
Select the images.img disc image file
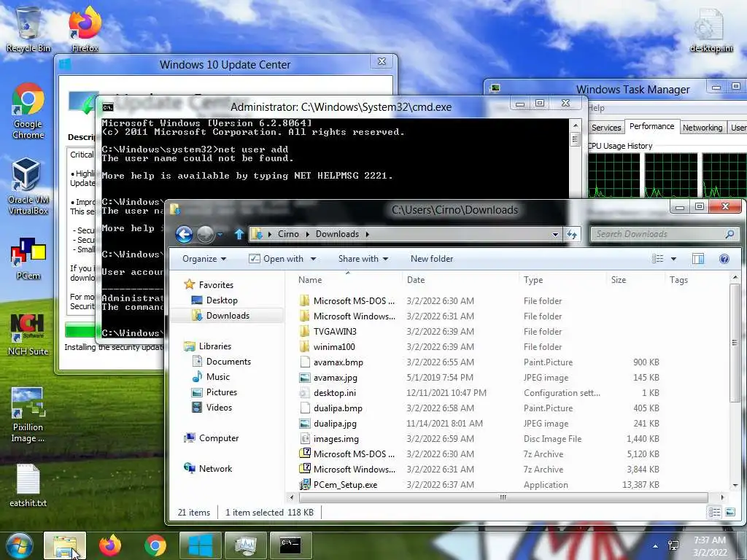pyautogui.click(x=336, y=438)
